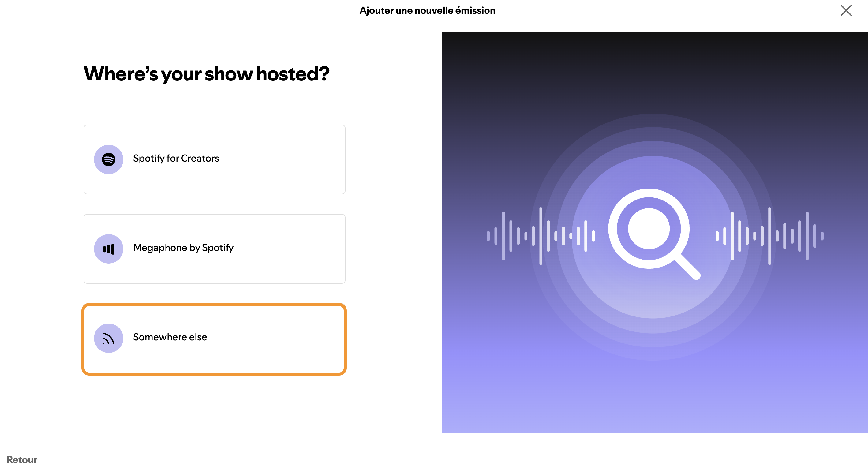
Task: Click the "Ajouter une nouvelle émission" title
Action: pos(427,10)
